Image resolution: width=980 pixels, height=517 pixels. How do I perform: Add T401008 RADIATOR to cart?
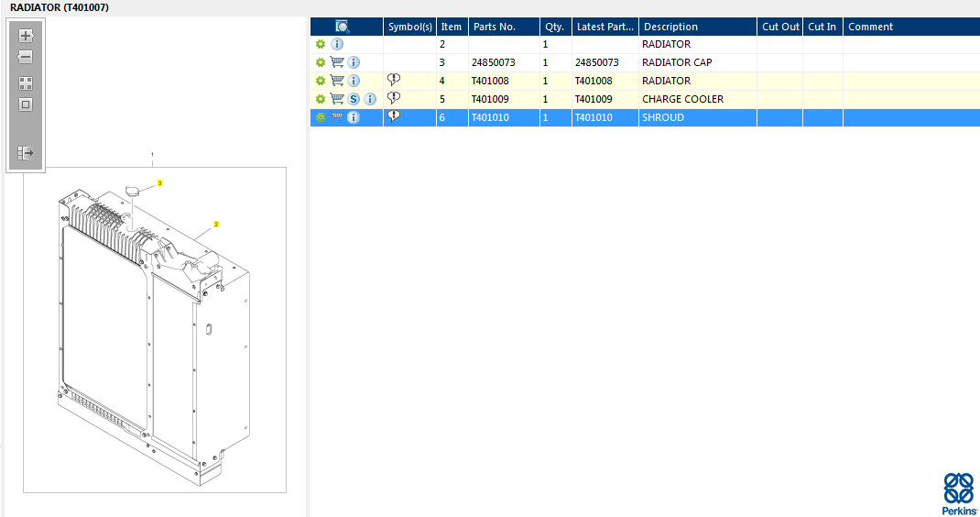pos(337,81)
